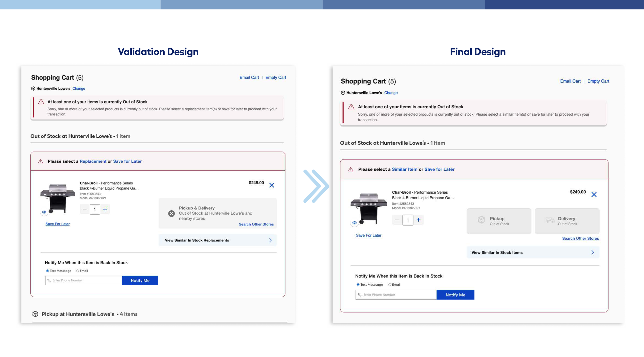Remove the grill item with X in Validation Design

pyautogui.click(x=272, y=185)
